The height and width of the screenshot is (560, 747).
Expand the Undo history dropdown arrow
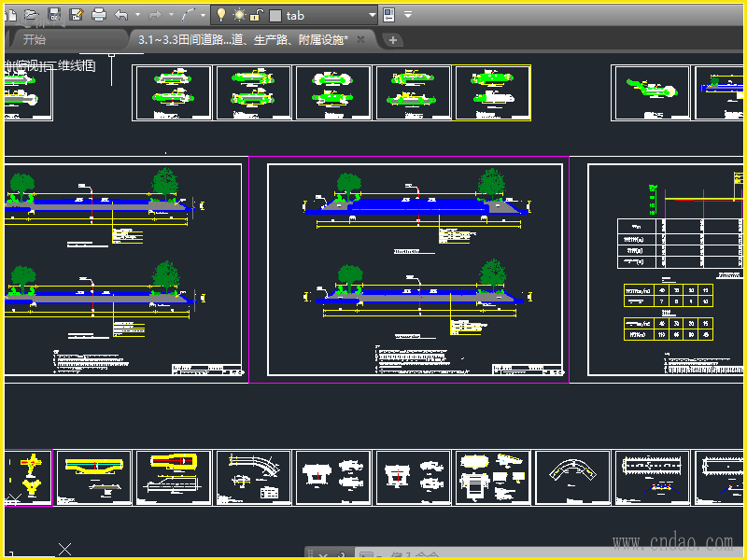(137, 15)
